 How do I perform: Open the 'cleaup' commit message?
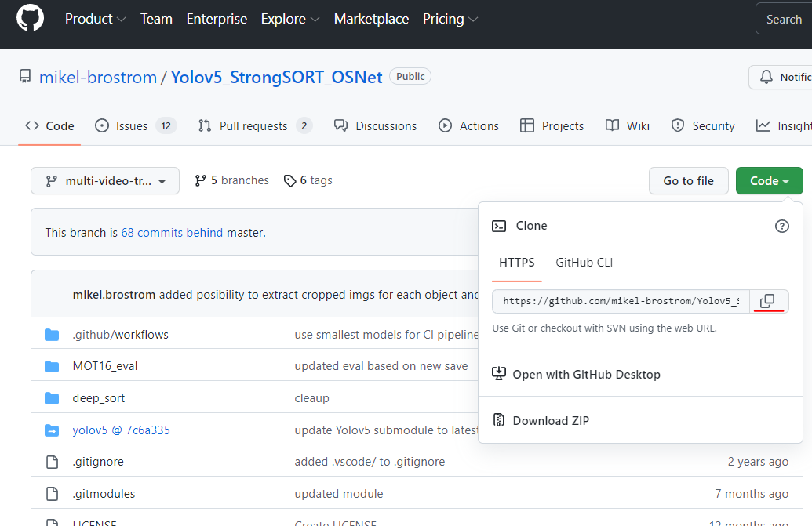pos(311,398)
